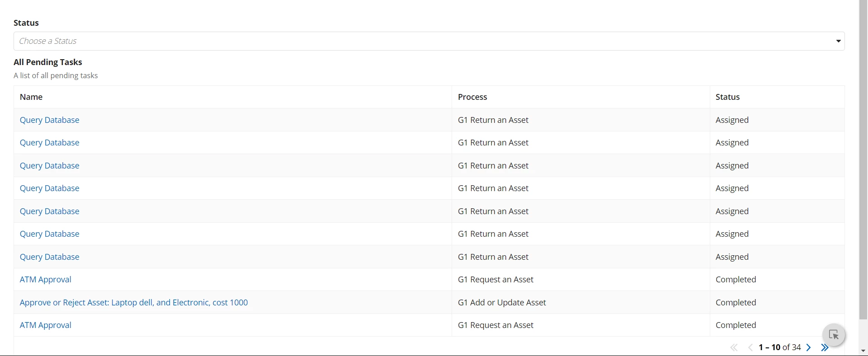
Task: Click the scroll down arrow on scrollbar
Action: 863,351
